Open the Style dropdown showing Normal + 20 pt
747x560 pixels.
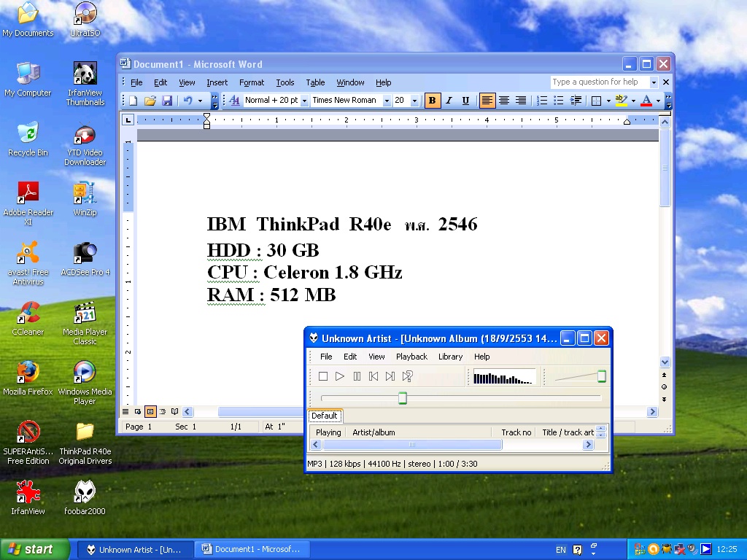pyautogui.click(x=304, y=101)
